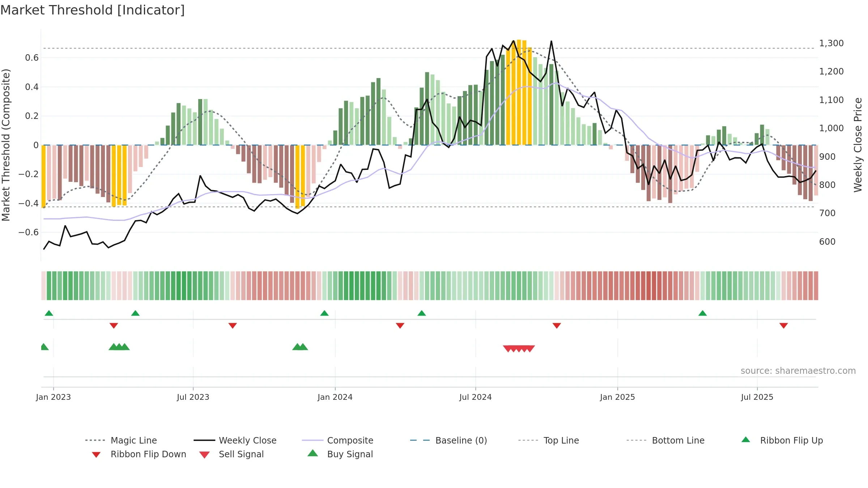Screen dimensions: 868x488
Task: Click the ribbon flip down marker near August 2025
Action: pyautogui.click(x=784, y=326)
